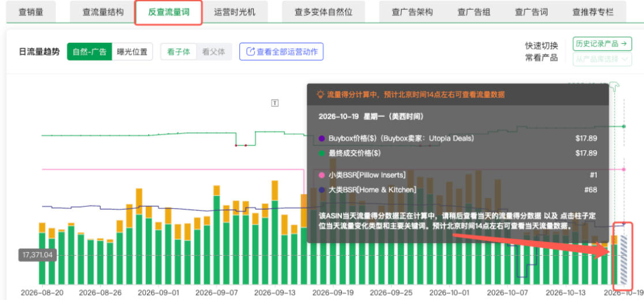Click the hatched bar for 2026-10-19
Viewport: 644px width, 300px height.
[x=623, y=260]
